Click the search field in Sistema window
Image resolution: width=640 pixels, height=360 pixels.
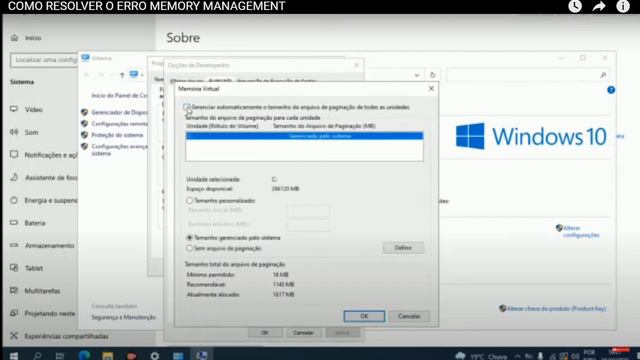(x=527, y=75)
